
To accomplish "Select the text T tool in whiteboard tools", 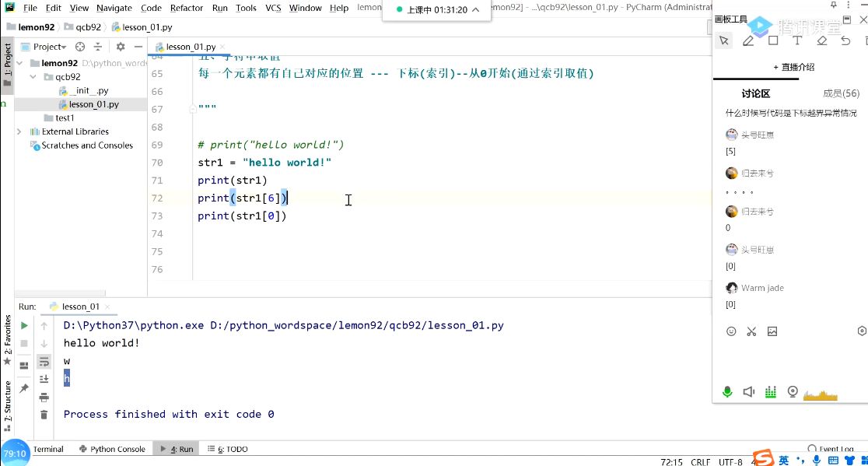I will (x=796, y=40).
